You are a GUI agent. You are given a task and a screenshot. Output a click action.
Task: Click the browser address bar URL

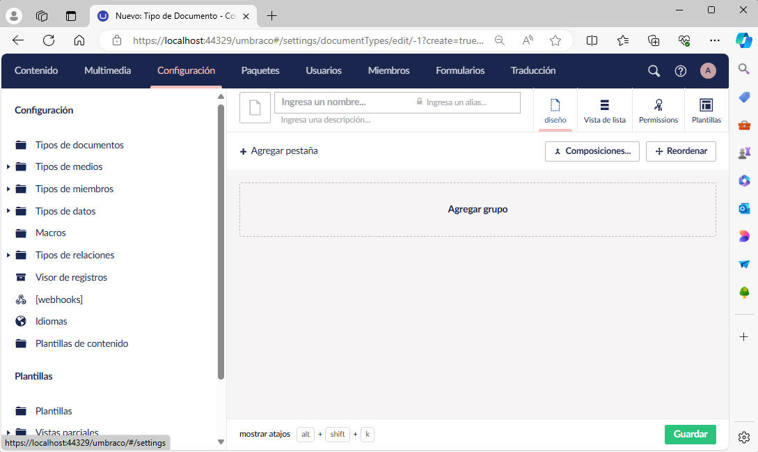click(x=308, y=41)
